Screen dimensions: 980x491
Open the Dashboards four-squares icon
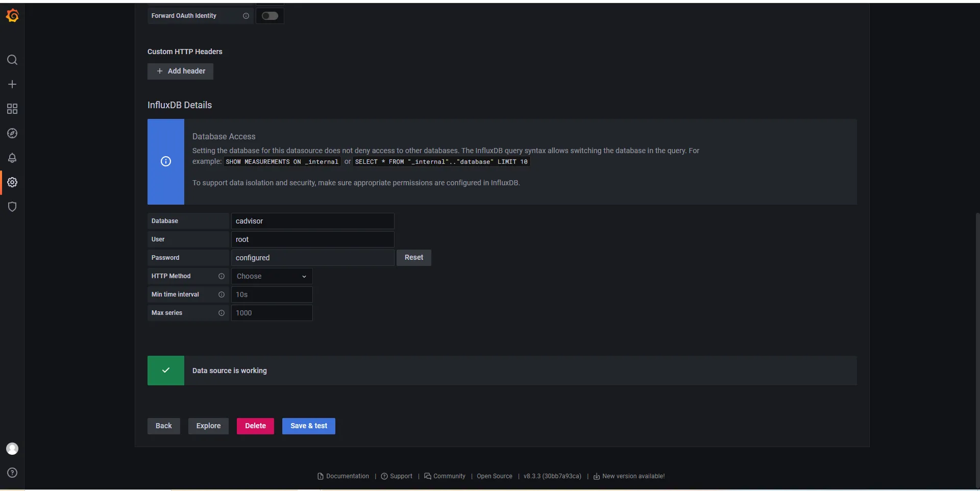[12, 109]
